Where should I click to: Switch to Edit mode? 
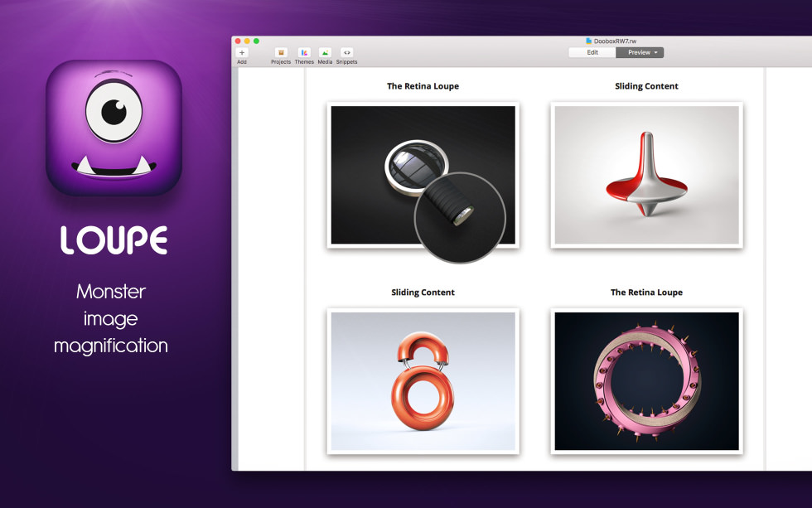click(x=592, y=52)
